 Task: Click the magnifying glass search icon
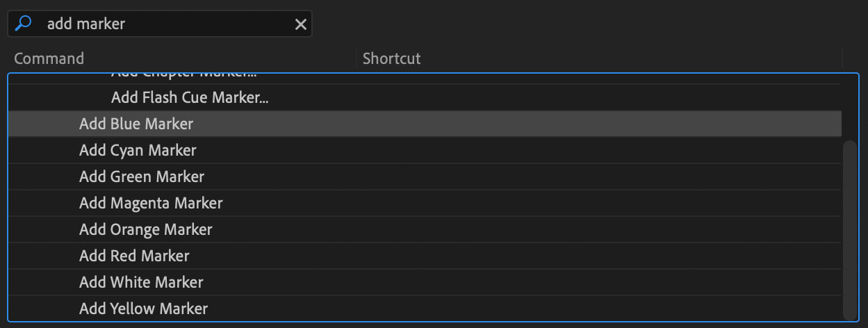click(x=23, y=24)
